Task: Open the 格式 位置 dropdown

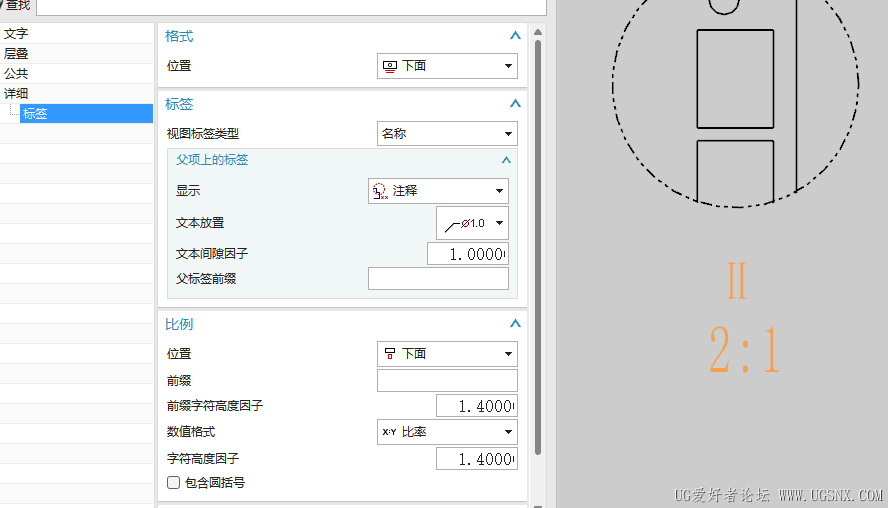Action: pyautogui.click(x=447, y=66)
